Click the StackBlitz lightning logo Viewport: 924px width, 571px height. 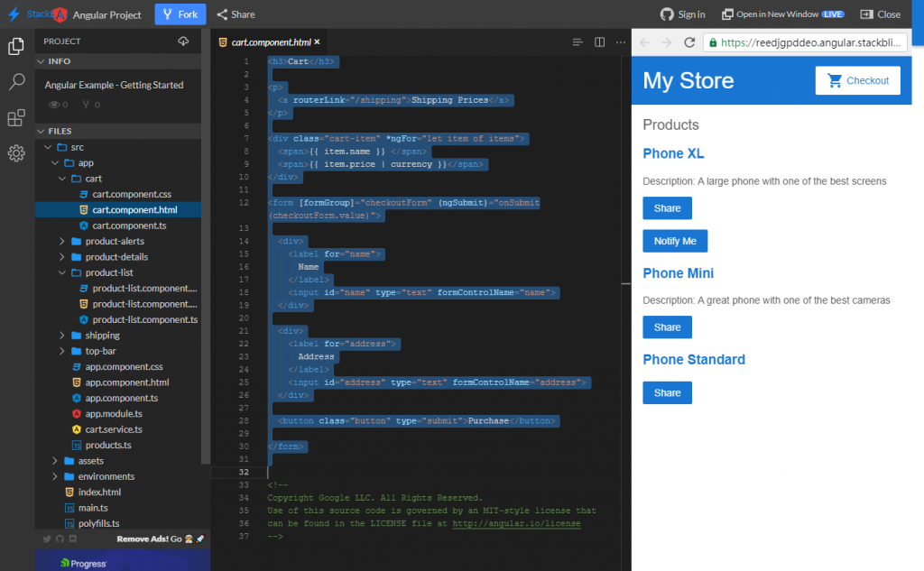pos(14,14)
